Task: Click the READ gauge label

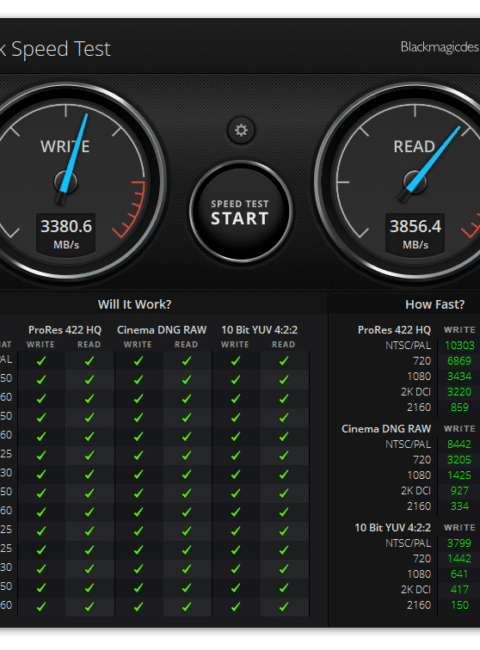Action: click(414, 146)
